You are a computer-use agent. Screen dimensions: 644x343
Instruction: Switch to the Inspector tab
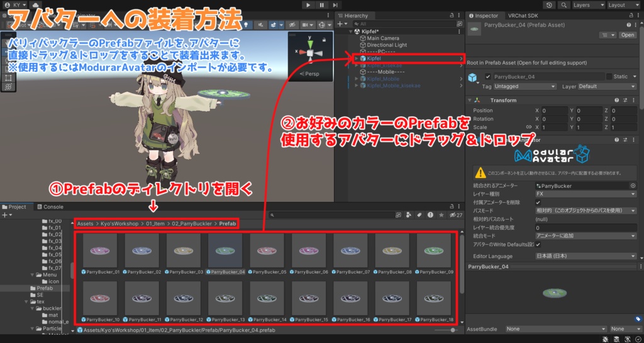coord(484,16)
